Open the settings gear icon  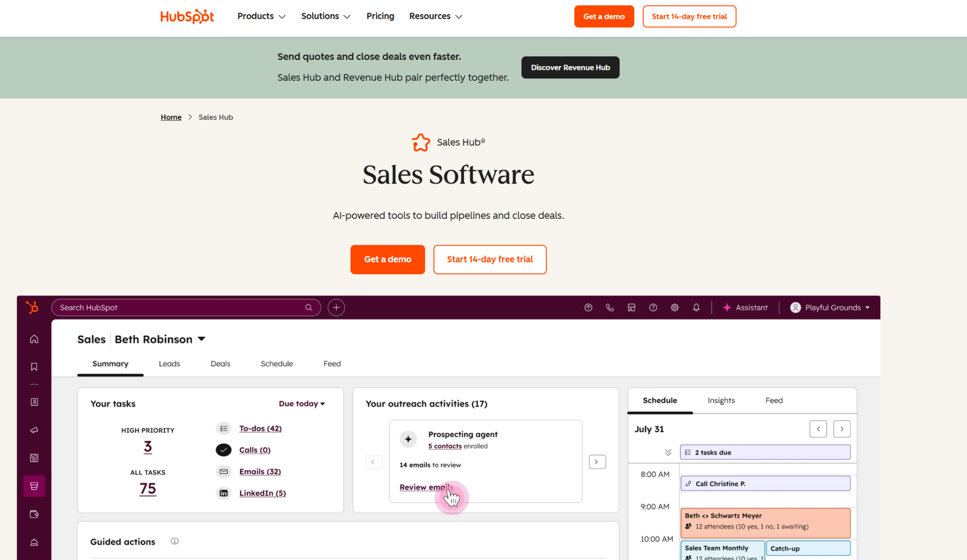(x=675, y=308)
